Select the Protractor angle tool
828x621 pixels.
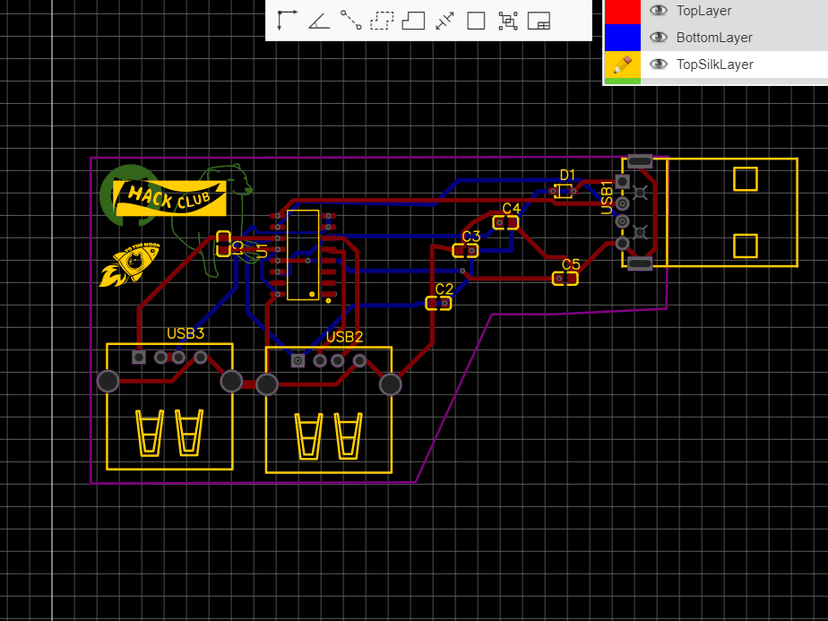point(319,21)
